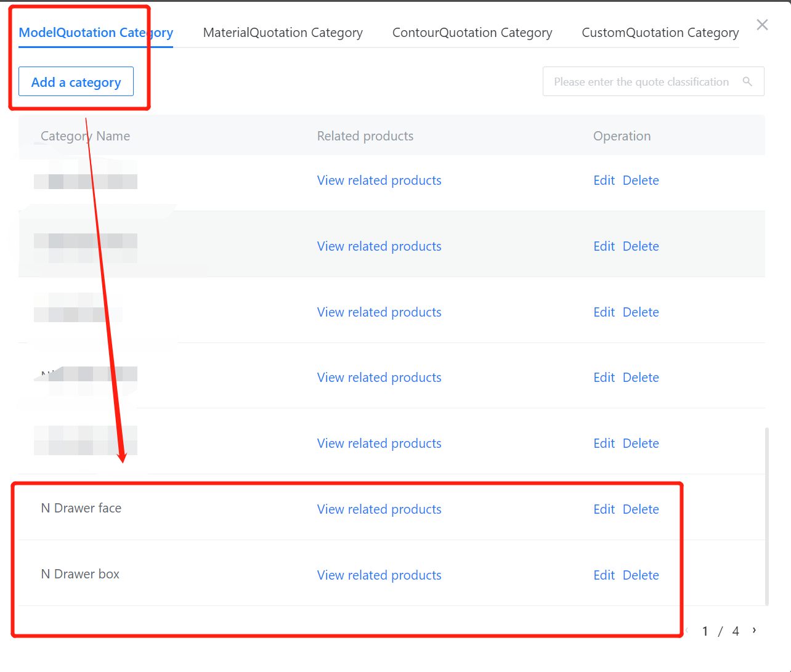
Task: Edit the second category row
Action: [604, 246]
